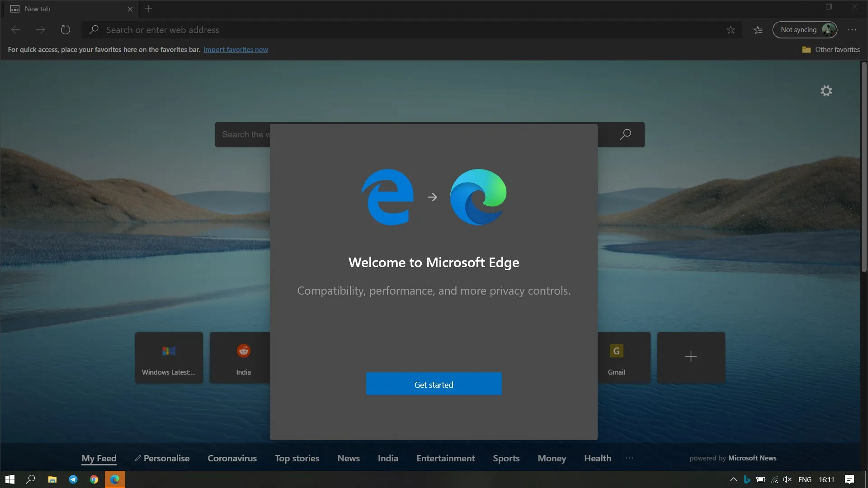Select the My Feed tab
The height and width of the screenshot is (488, 868).
pos(99,458)
